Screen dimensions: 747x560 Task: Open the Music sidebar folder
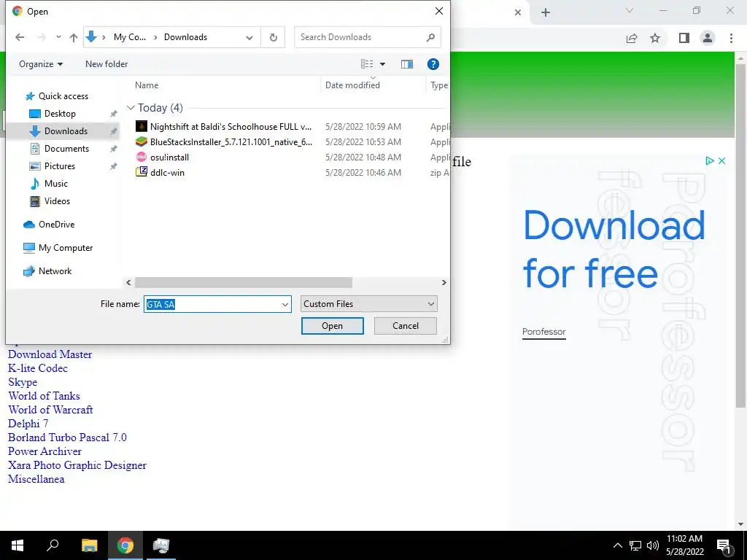(x=55, y=183)
